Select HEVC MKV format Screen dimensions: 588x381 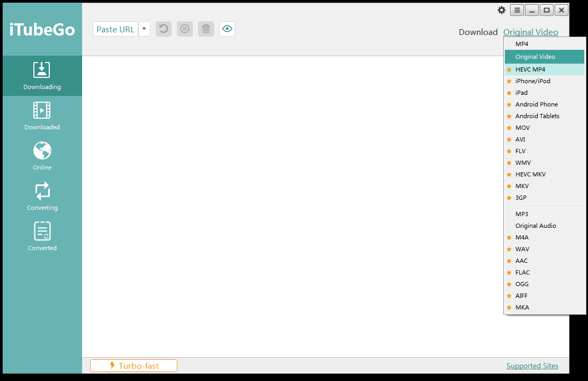[544, 174]
